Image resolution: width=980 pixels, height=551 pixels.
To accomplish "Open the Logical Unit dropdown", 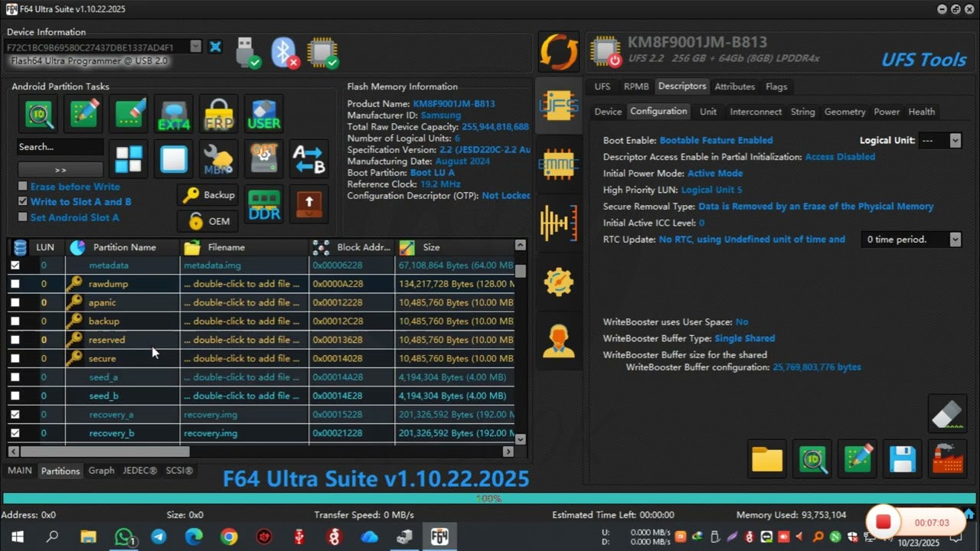I will tap(955, 140).
